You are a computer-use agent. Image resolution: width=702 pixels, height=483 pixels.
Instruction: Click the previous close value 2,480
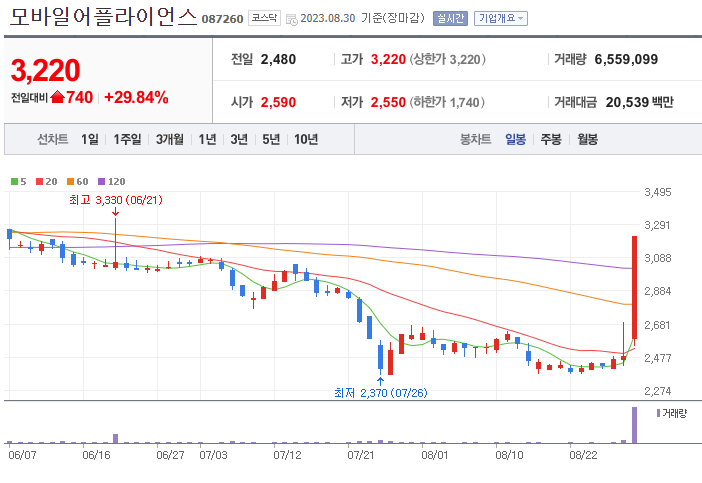(278, 59)
